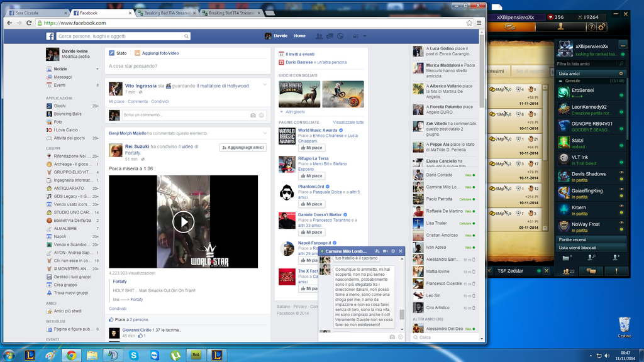Open Visualizzale tutte suggested pages link
Image resolution: width=644 pixels, height=362 pixels.
[348, 123]
